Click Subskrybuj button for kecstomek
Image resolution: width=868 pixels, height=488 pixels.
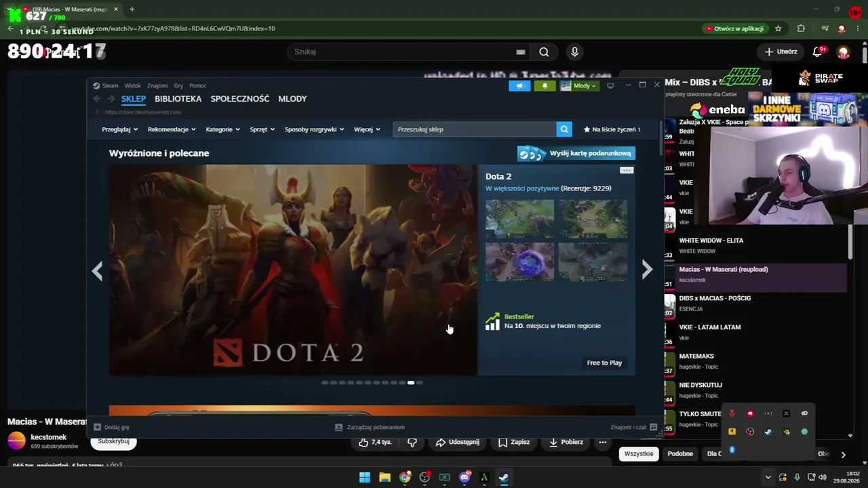click(113, 442)
